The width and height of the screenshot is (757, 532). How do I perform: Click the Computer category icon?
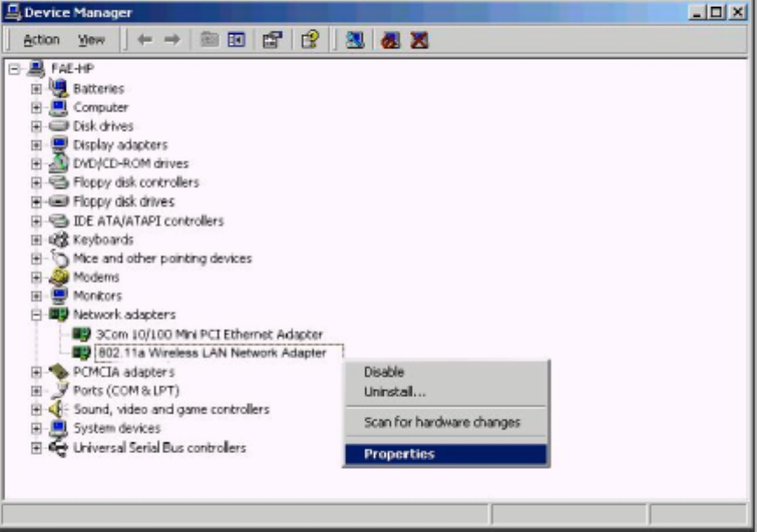pos(59,107)
